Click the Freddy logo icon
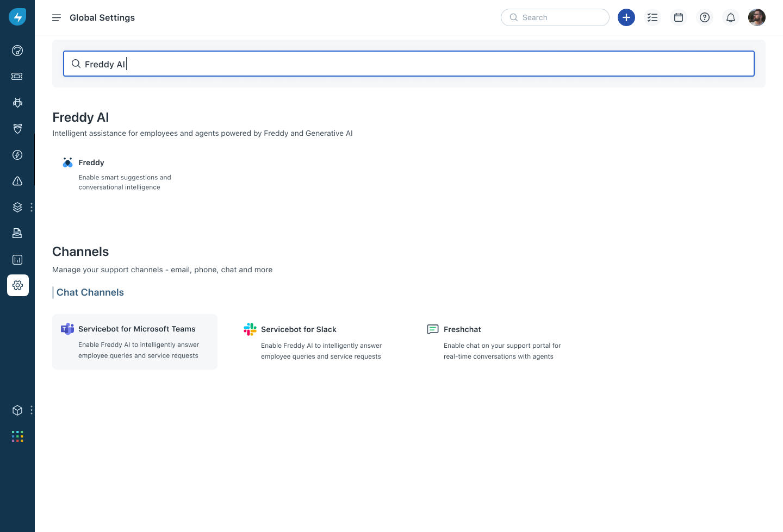The width and height of the screenshot is (783, 532). (67, 162)
